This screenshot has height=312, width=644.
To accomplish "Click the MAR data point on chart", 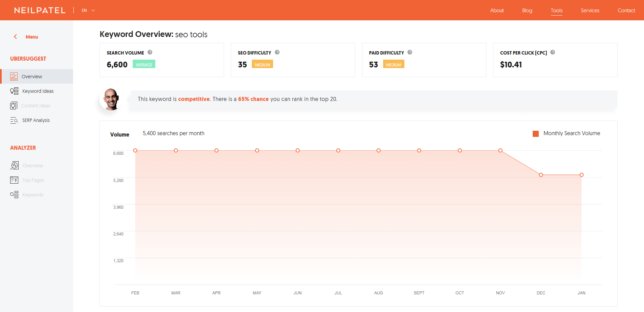I will point(176,150).
